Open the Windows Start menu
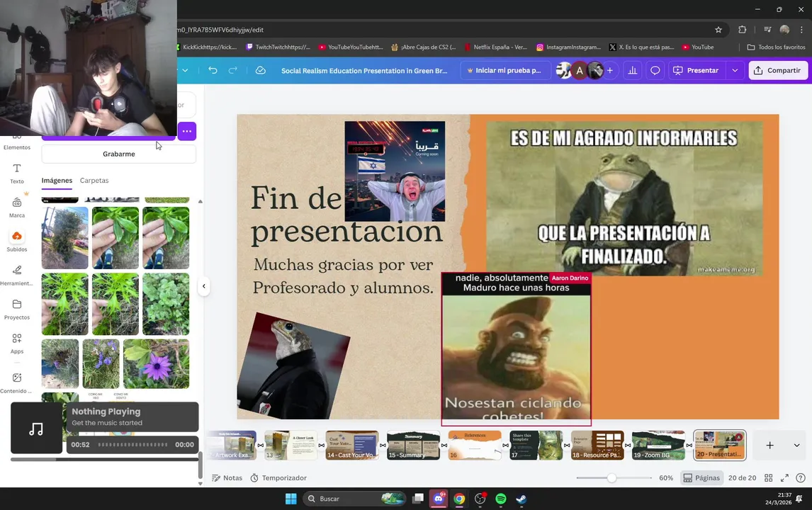 [291, 499]
